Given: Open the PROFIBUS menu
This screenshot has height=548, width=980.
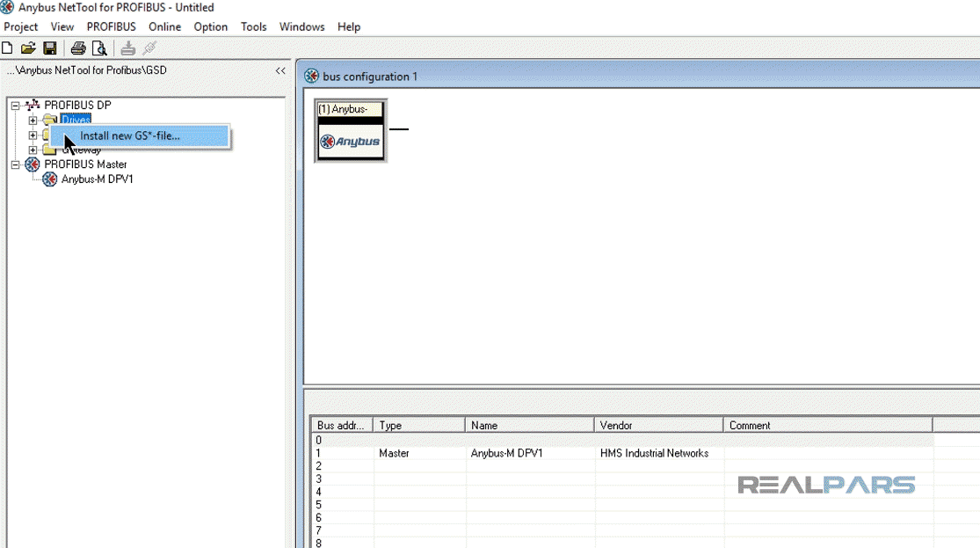Looking at the screenshot, I should tap(112, 27).
